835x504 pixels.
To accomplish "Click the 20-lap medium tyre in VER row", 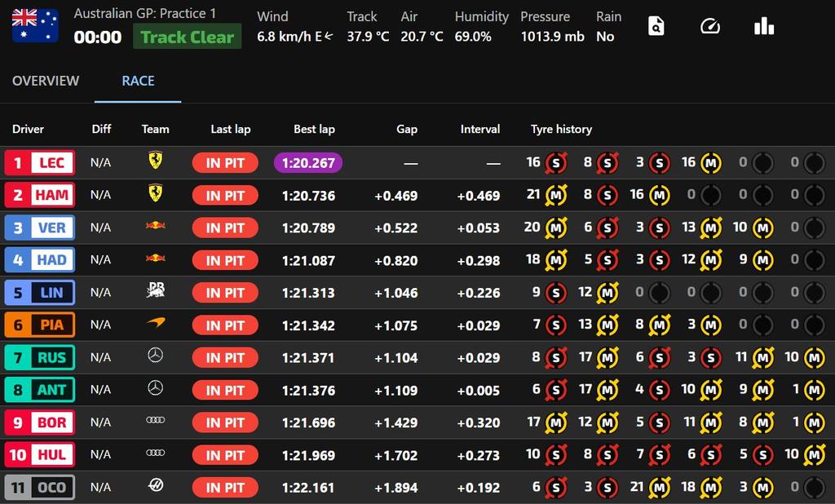I will point(556,228).
